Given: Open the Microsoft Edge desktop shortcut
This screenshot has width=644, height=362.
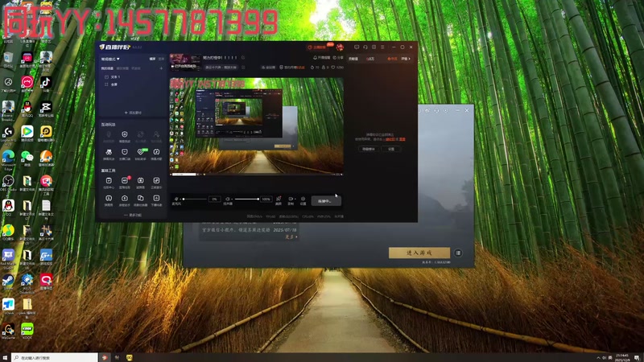Looking at the screenshot, I should (8, 160).
